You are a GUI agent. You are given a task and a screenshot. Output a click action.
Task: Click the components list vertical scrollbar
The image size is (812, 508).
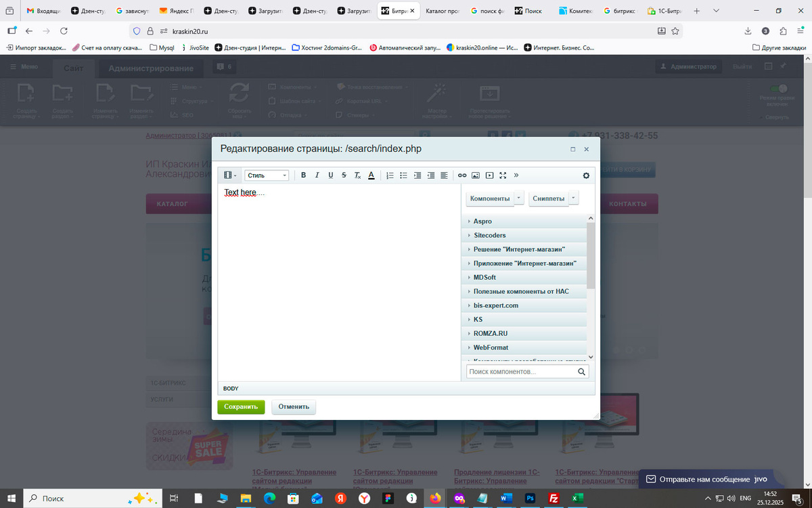coord(591,255)
